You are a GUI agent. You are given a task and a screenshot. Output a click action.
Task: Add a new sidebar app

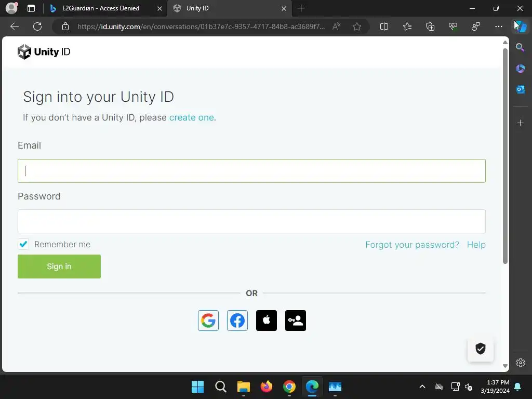click(520, 123)
